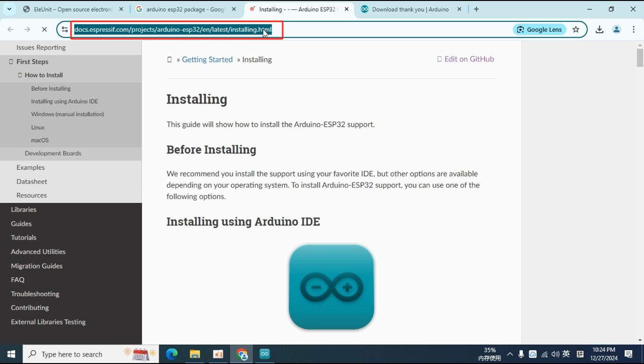Switch to Download thank you Arduino tab
The height and width of the screenshot is (364, 644).
click(x=411, y=9)
